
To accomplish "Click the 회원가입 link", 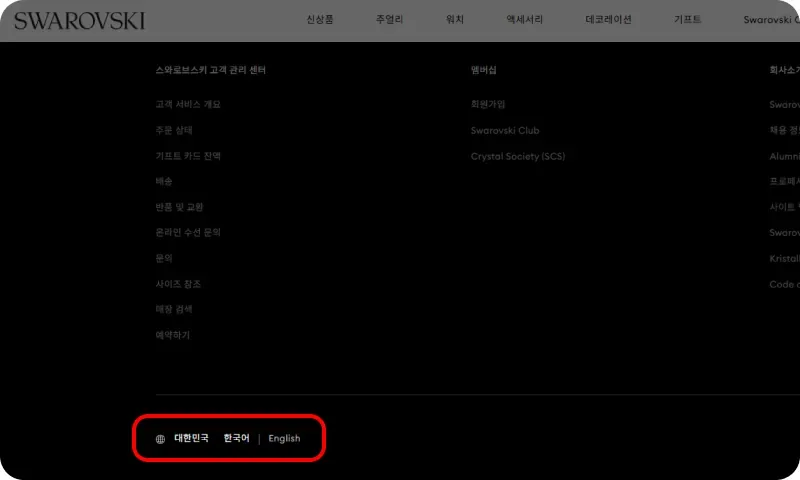I will click(488, 104).
